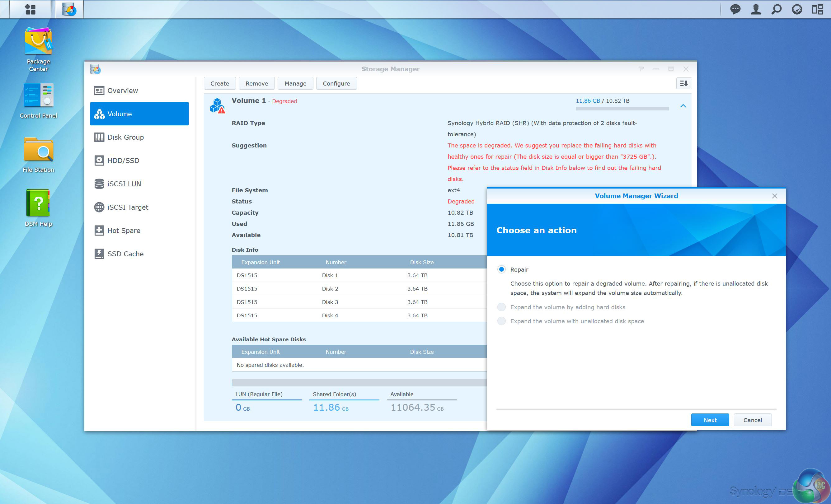Open the search magnifier in taskbar

[776, 9]
